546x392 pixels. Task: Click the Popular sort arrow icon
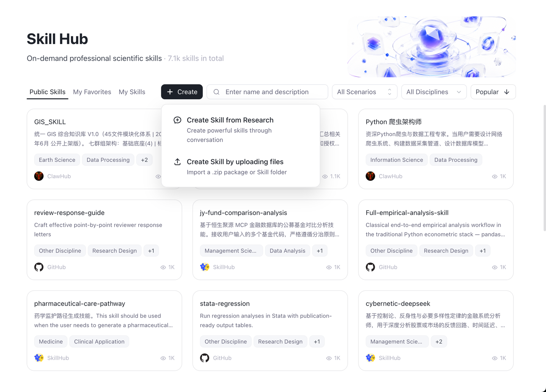[x=507, y=92]
